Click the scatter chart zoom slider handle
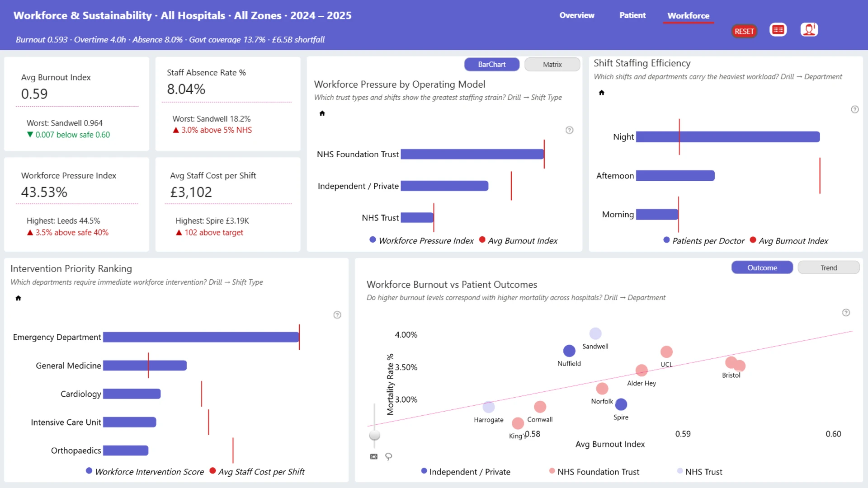Image resolution: width=868 pixels, height=488 pixels. point(374,435)
